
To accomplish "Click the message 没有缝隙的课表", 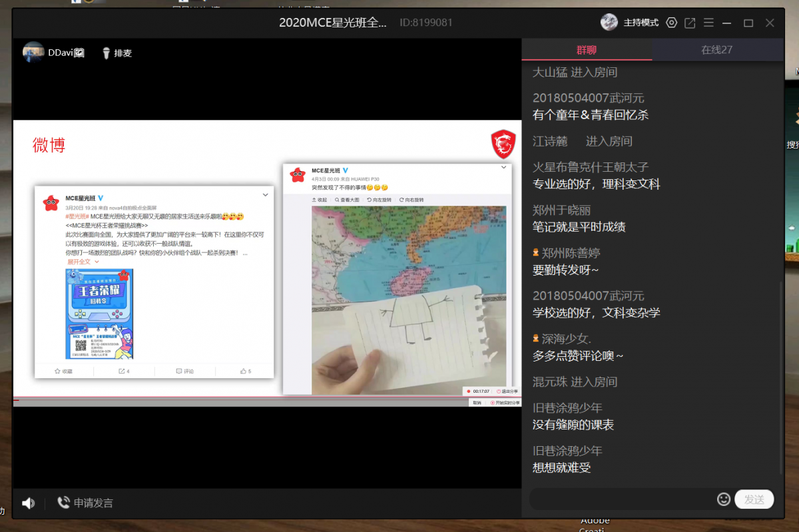I will tap(573, 425).
